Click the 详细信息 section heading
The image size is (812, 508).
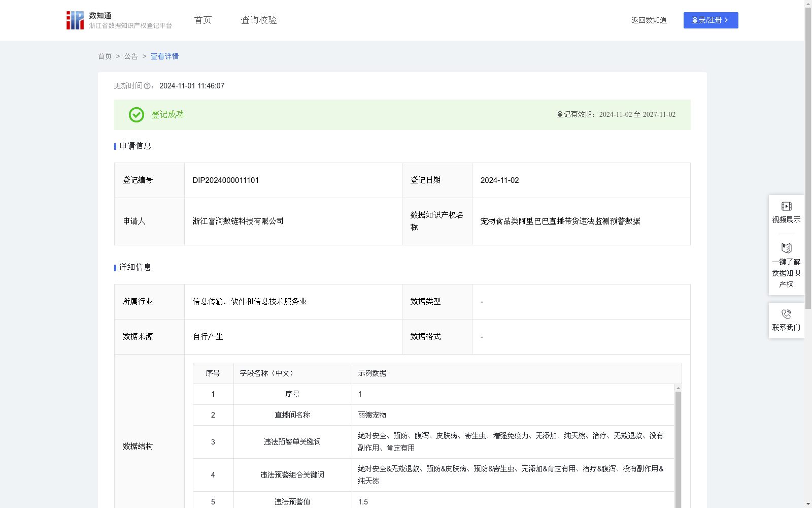(x=136, y=267)
